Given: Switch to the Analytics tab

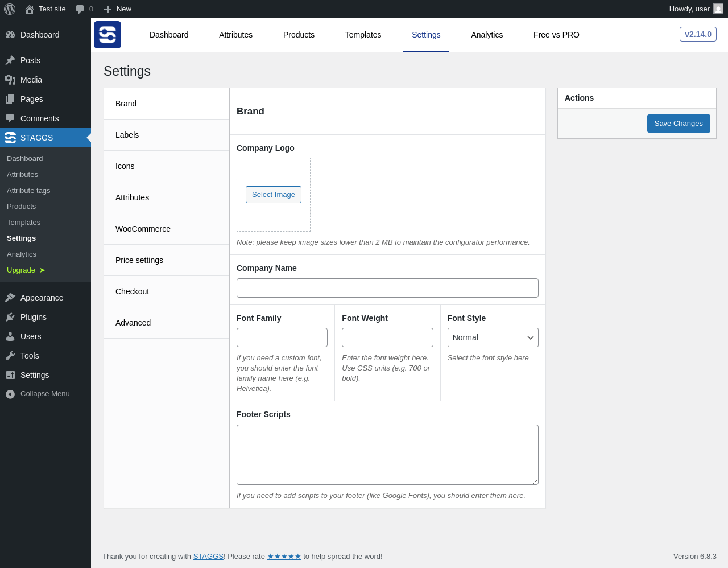Looking at the screenshot, I should (487, 35).
